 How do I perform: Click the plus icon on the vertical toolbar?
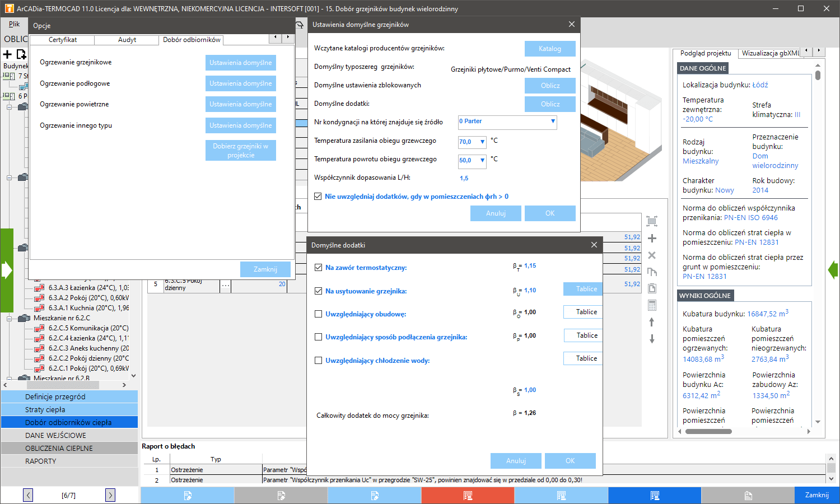pyautogui.click(x=652, y=239)
